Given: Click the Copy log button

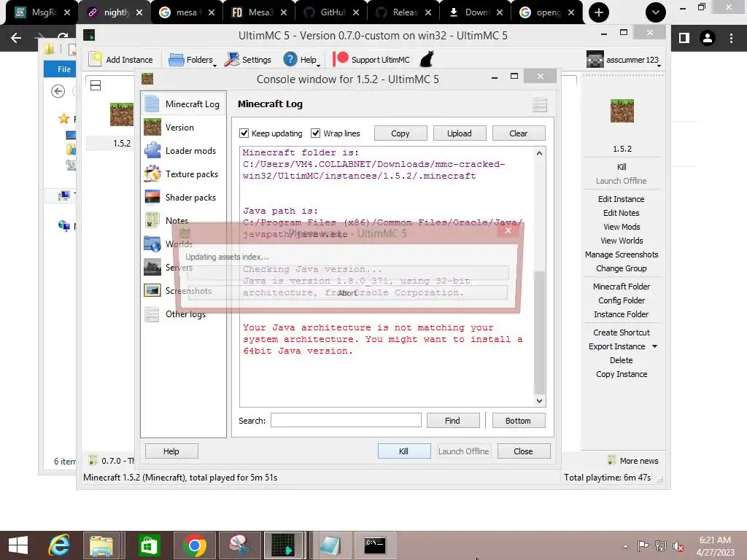Looking at the screenshot, I should point(400,133).
